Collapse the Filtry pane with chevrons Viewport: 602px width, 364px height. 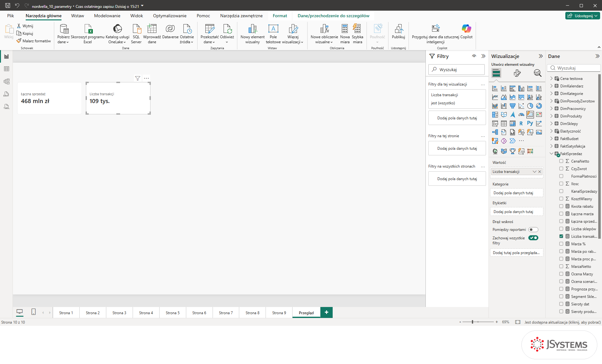pyautogui.click(x=483, y=56)
